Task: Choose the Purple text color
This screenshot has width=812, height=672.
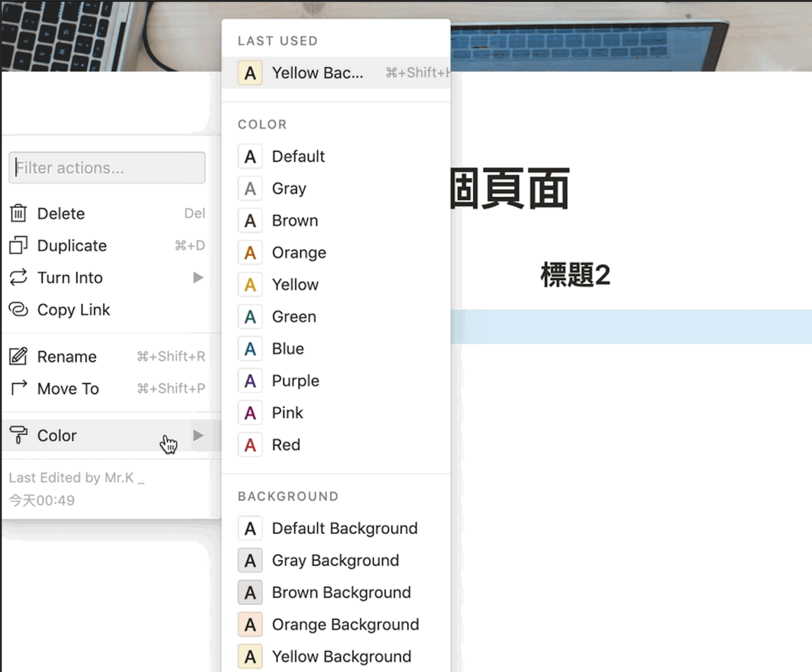Action: pyautogui.click(x=295, y=381)
